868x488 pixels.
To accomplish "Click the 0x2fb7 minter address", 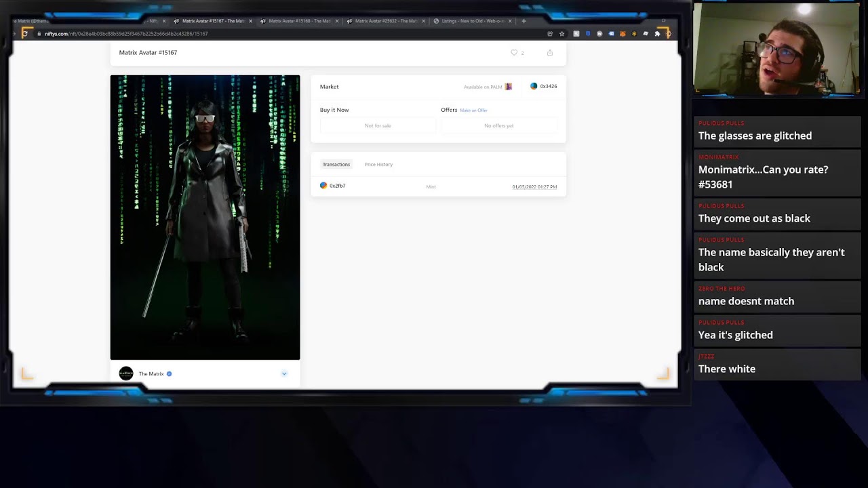I will [338, 186].
